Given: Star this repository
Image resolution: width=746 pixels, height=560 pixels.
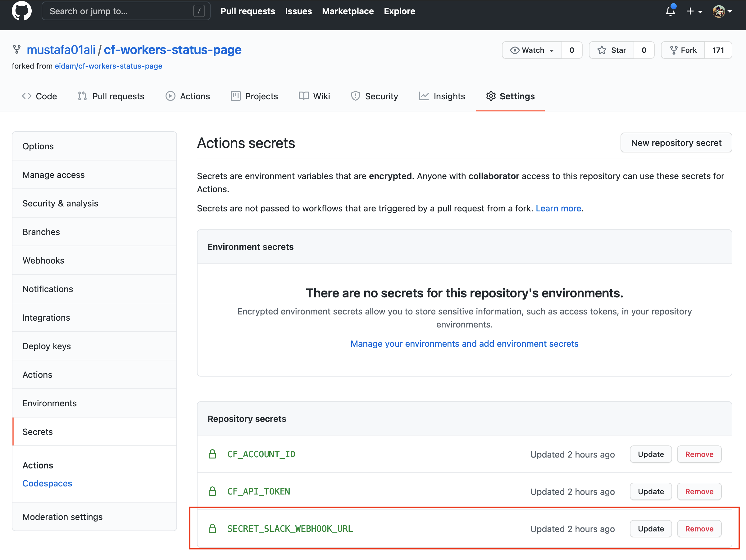Looking at the screenshot, I should pyautogui.click(x=612, y=50).
